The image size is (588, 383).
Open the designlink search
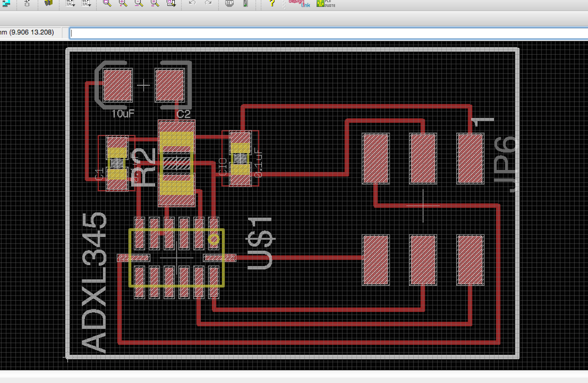(299, 3)
